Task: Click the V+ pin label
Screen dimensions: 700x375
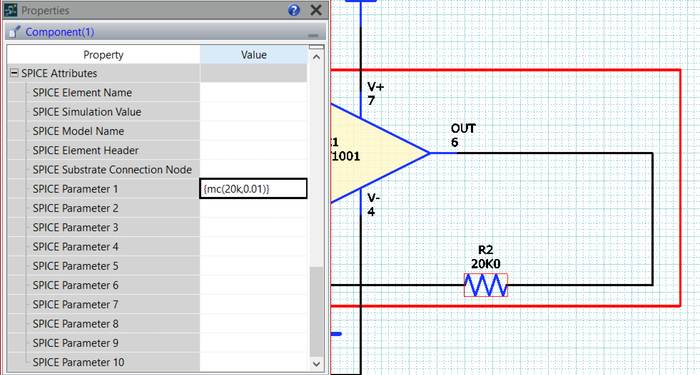Action: click(x=375, y=87)
